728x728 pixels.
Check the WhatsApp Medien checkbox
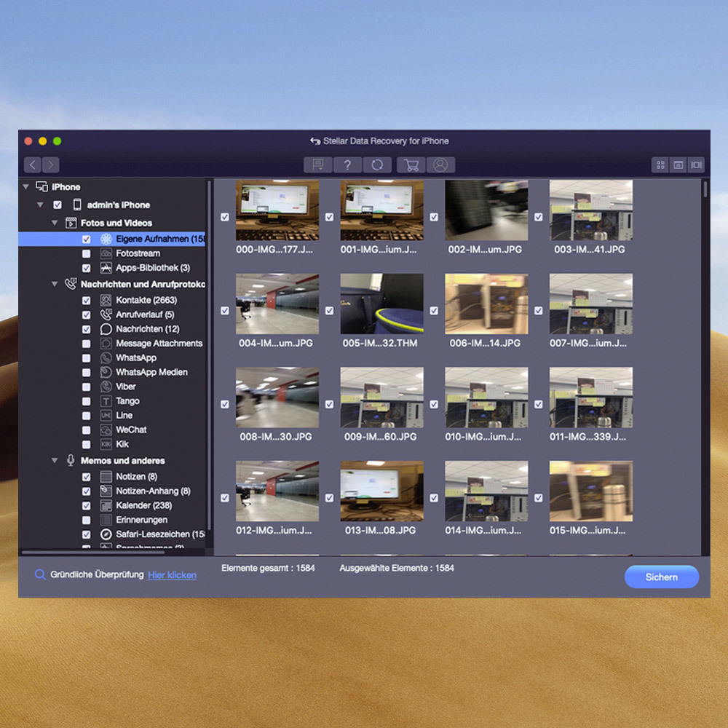[87, 372]
